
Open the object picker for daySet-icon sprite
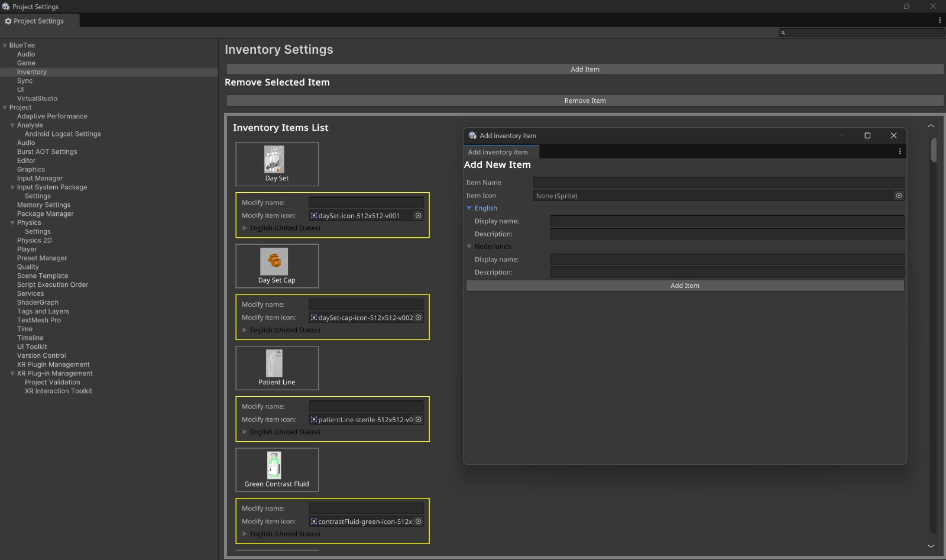click(419, 216)
